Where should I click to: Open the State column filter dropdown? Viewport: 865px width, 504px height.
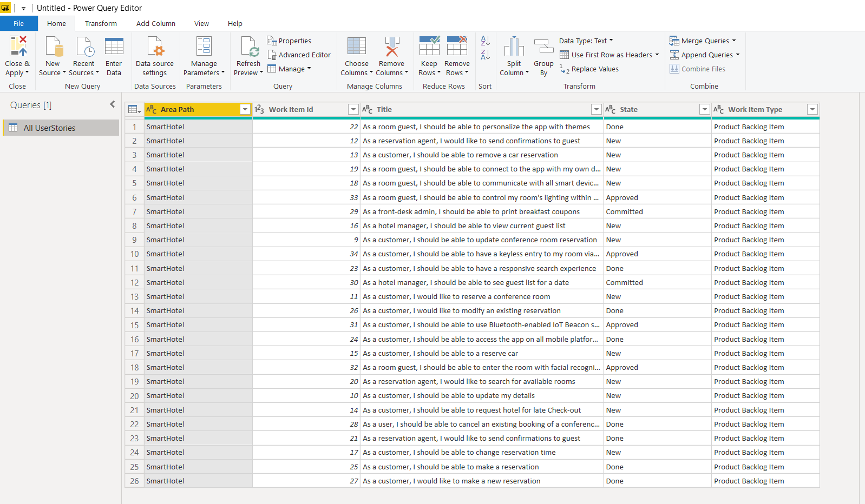(x=704, y=109)
